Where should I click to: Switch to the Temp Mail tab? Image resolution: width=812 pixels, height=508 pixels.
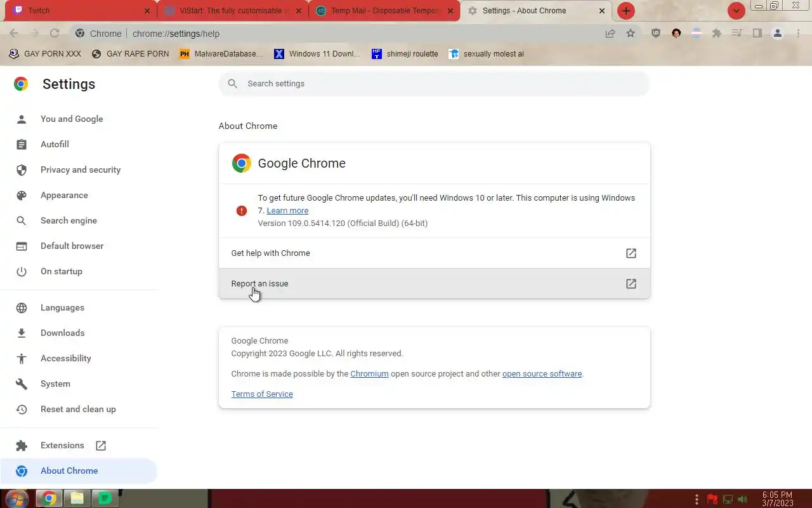(384, 11)
